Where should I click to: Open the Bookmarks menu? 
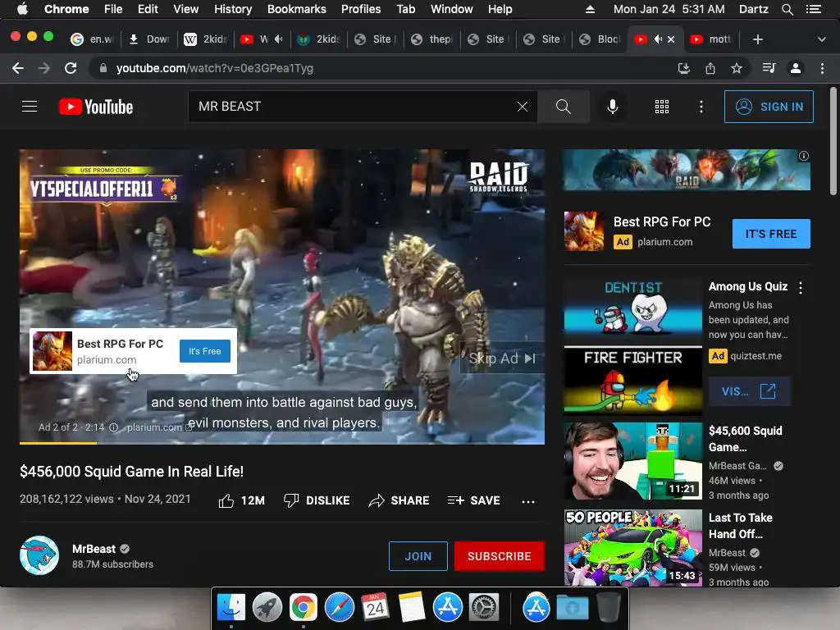(296, 9)
